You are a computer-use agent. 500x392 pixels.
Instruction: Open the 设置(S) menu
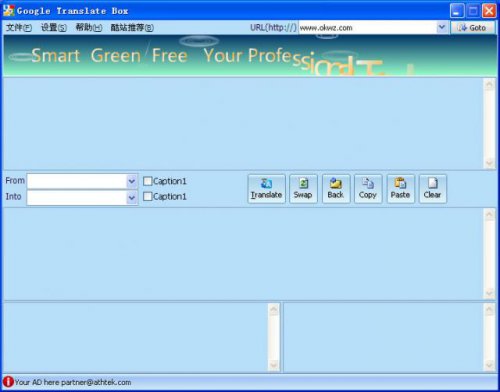coord(54,28)
